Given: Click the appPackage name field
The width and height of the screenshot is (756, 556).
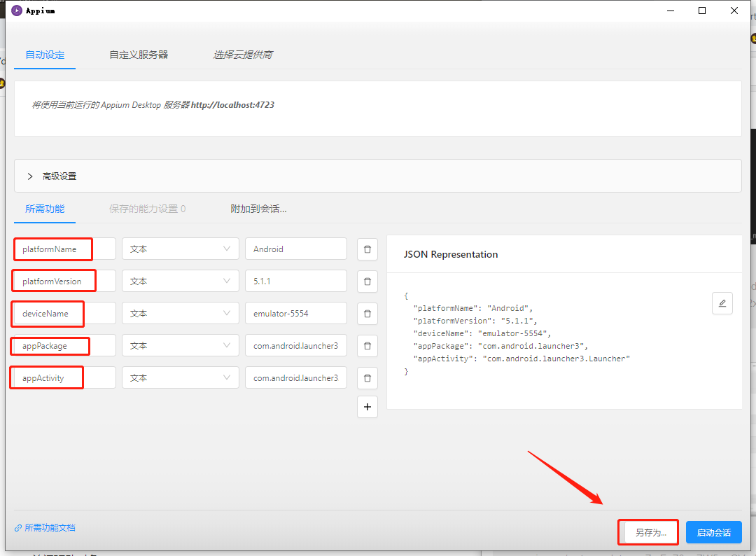Looking at the screenshot, I should (64, 346).
